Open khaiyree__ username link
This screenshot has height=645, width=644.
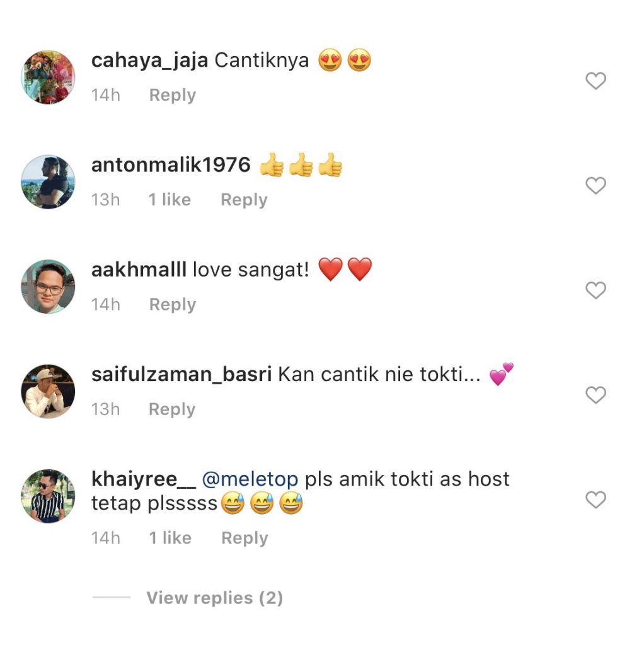coord(144,479)
